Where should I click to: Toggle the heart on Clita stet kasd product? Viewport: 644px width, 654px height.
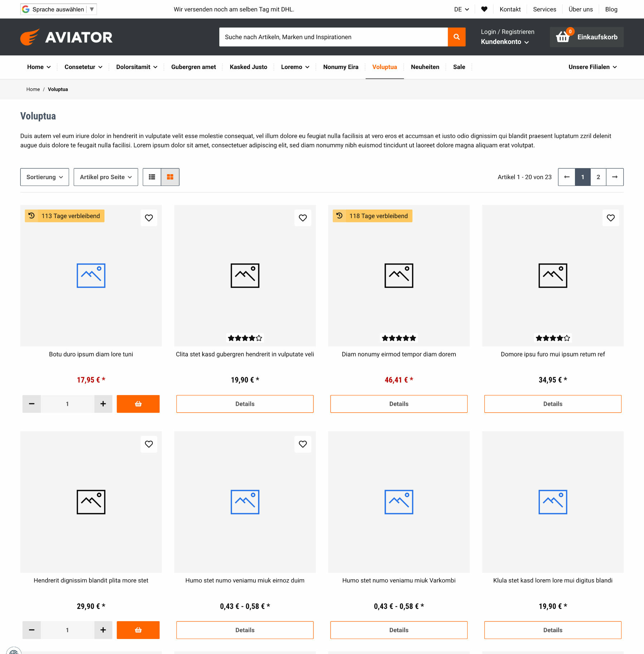[303, 218]
